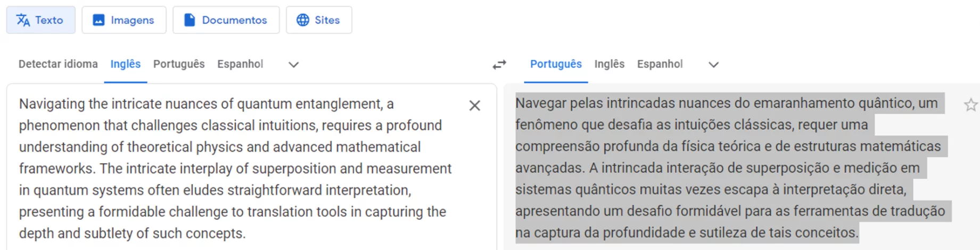Clear the source text with X
The height and width of the screenshot is (250, 980).
tap(474, 106)
